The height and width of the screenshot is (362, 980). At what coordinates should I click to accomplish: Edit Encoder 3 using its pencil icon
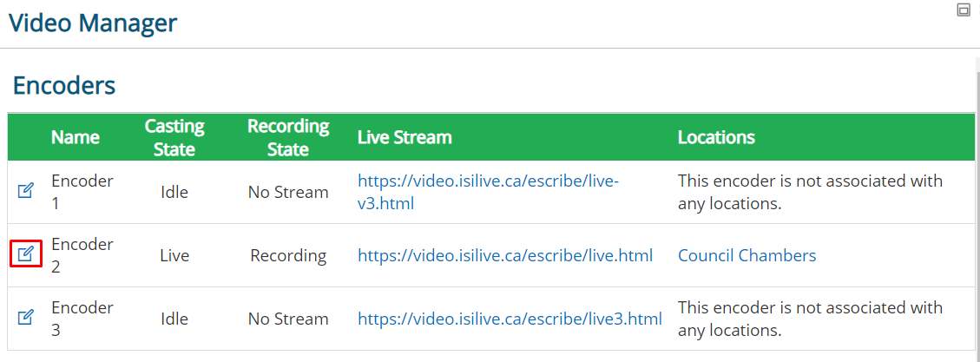[x=26, y=317]
